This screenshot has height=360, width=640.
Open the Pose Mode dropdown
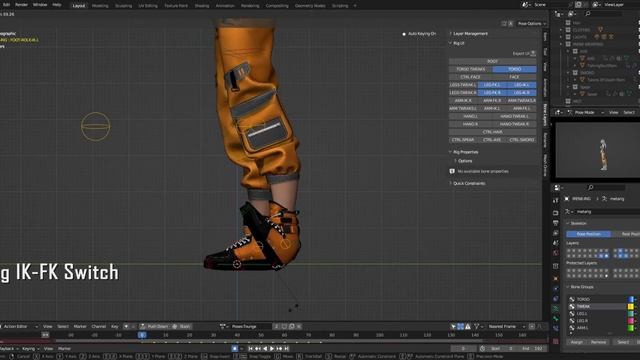pos(586,112)
